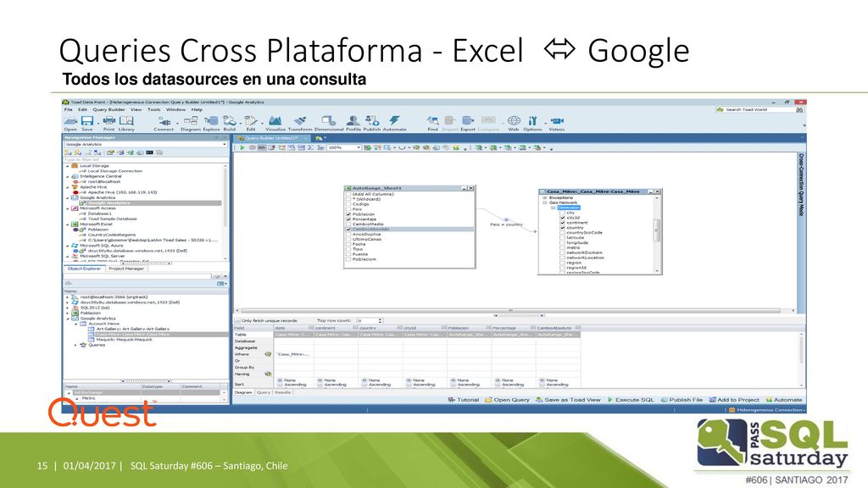Click the Open Query button
The height and width of the screenshot is (488, 868).
(x=507, y=400)
